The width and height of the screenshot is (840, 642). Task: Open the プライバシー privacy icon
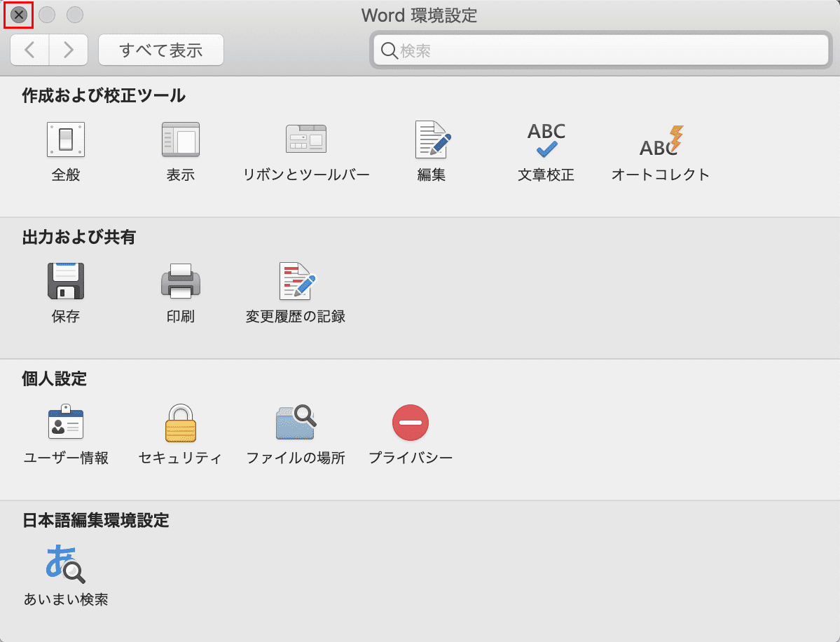pyautogui.click(x=411, y=423)
